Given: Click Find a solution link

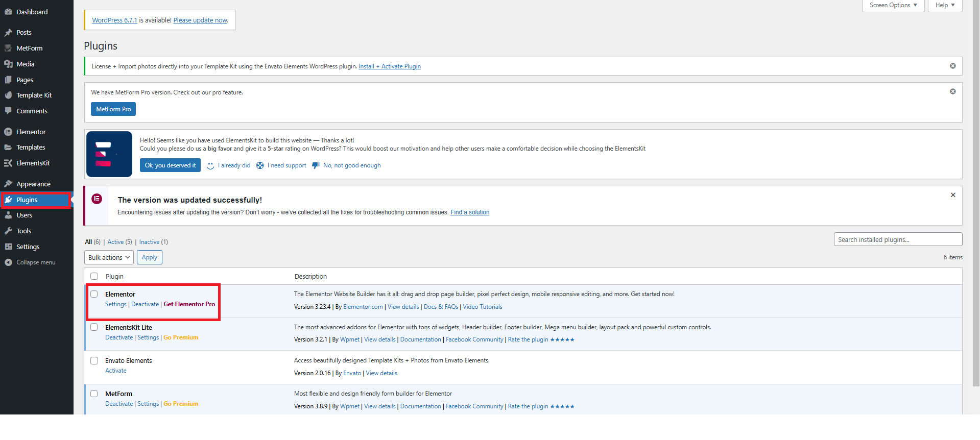Looking at the screenshot, I should [470, 212].
